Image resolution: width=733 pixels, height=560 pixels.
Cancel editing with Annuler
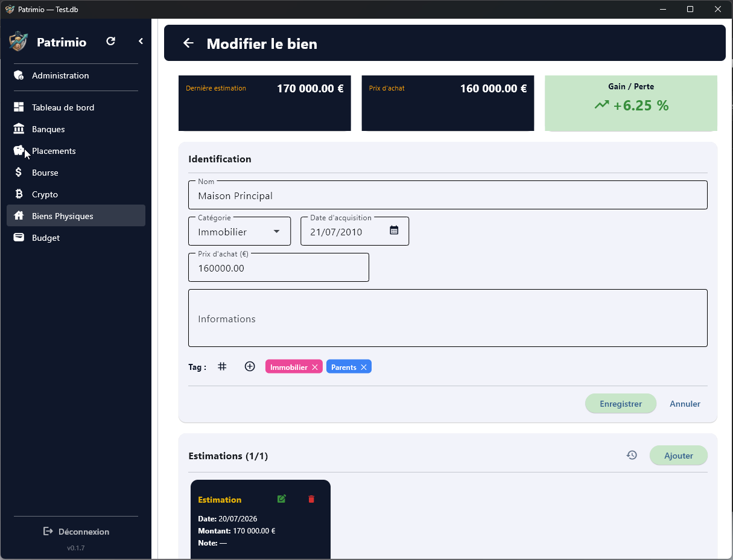[x=685, y=404]
